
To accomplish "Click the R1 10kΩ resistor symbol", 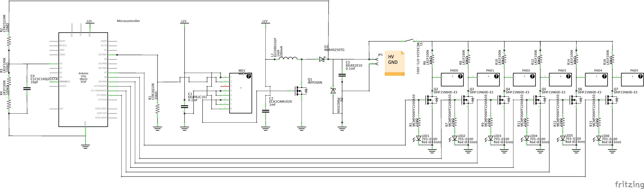I will pos(158,109).
